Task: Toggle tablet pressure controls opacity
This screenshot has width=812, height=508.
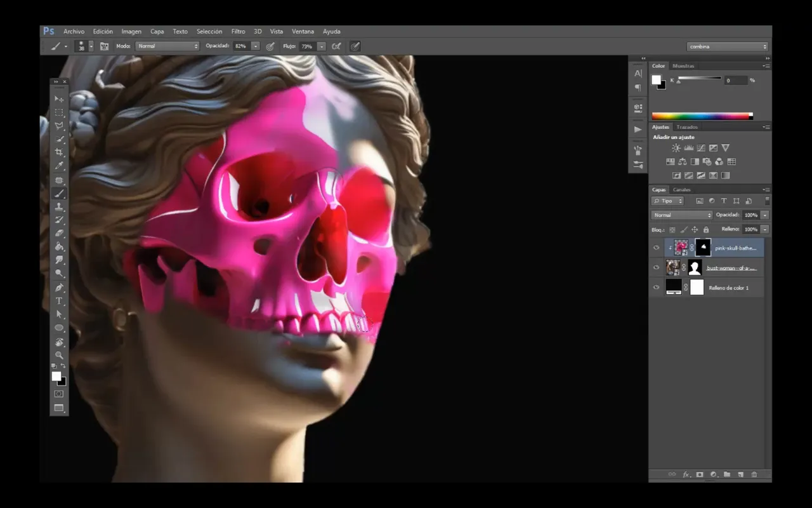Action: (270, 46)
